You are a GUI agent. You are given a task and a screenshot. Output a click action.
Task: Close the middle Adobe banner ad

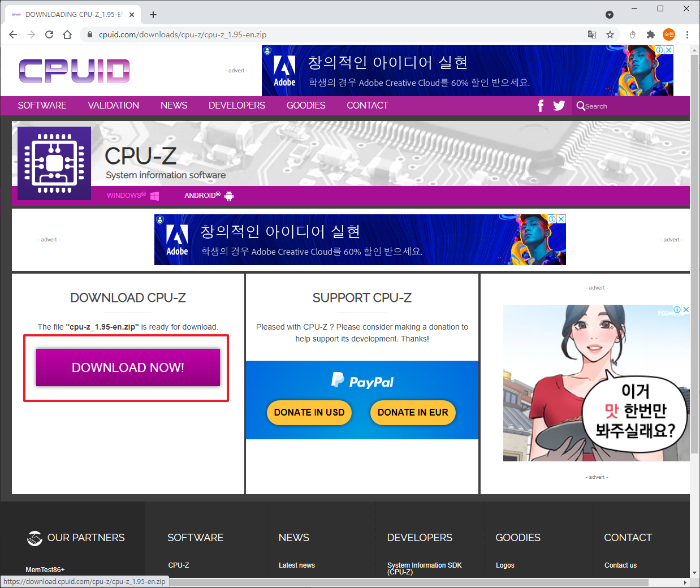click(561, 219)
